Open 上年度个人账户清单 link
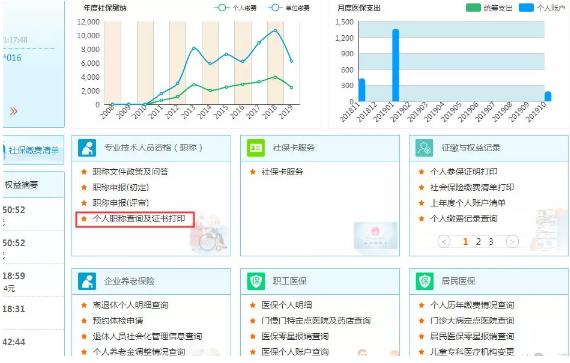Image resolution: width=570 pixels, height=363 pixels. [x=467, y=203]
